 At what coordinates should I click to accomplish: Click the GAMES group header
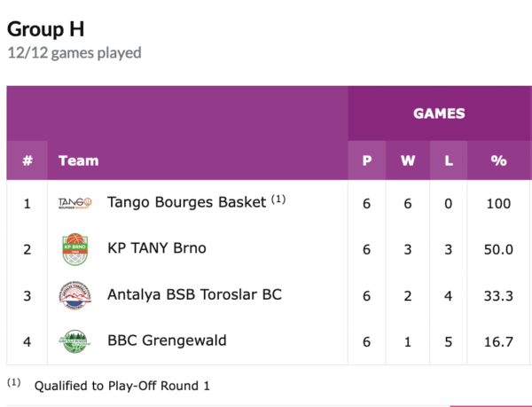(439, 113)
